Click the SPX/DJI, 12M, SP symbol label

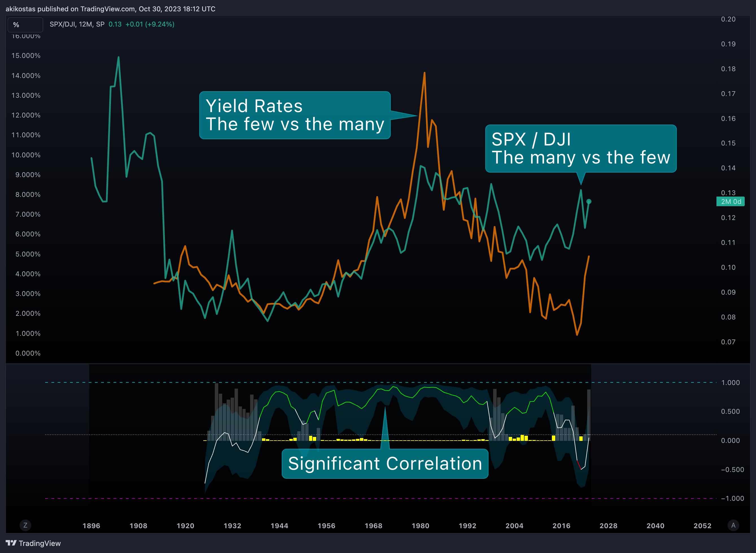point(77,24)
